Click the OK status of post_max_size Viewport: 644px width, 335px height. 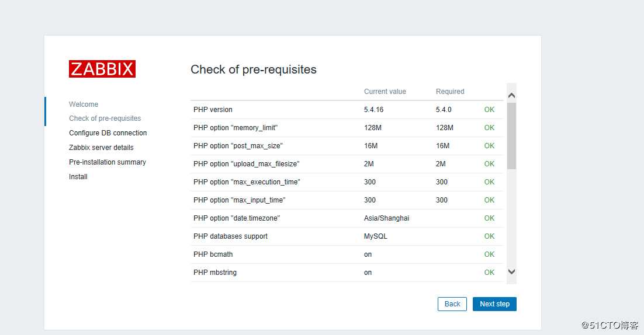[x=489, y=145]
